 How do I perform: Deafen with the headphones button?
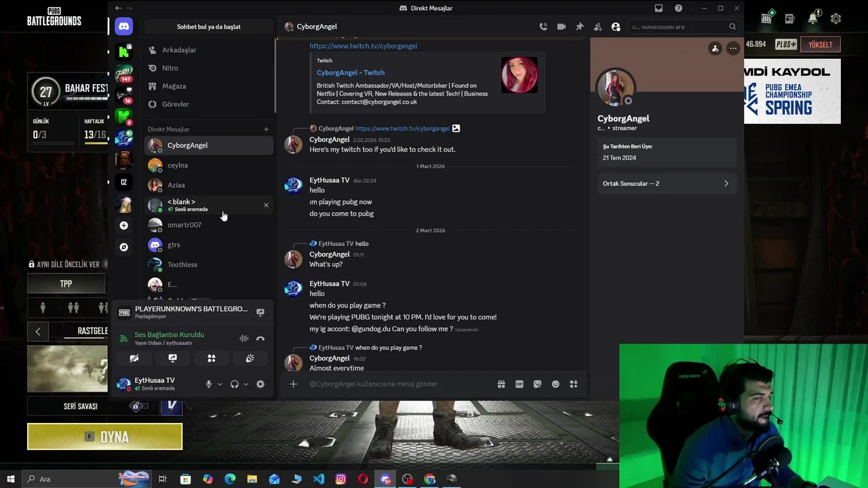(x=235, y=384)
